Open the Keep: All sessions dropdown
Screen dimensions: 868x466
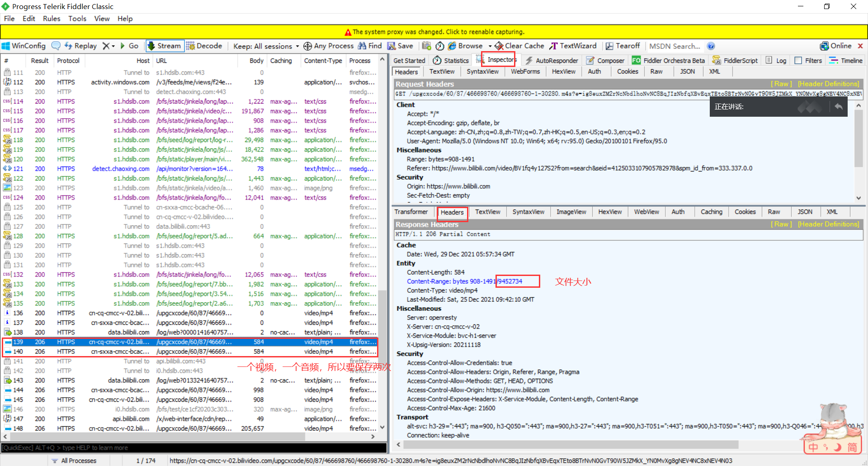click(266, 46)
